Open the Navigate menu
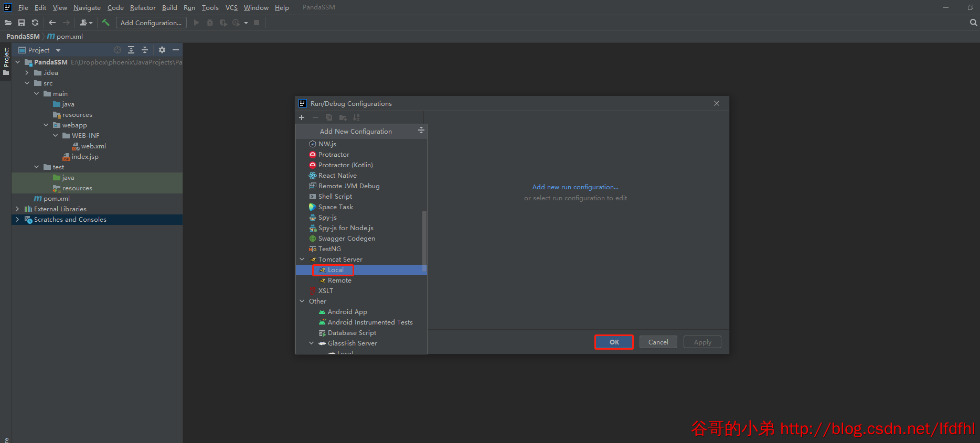The width and height of the screenshot is (980, 443). [x=87, y=8]
